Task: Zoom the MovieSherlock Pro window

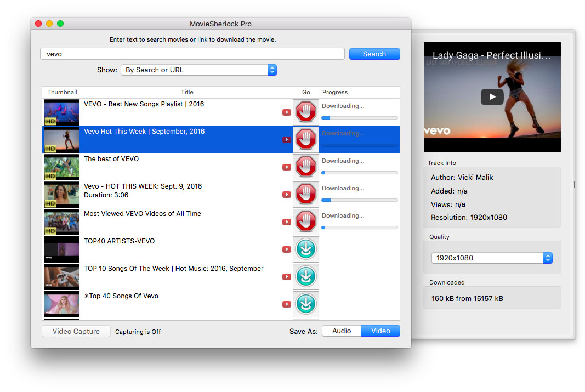Action: pyautogui.click(x=60, y=24)
